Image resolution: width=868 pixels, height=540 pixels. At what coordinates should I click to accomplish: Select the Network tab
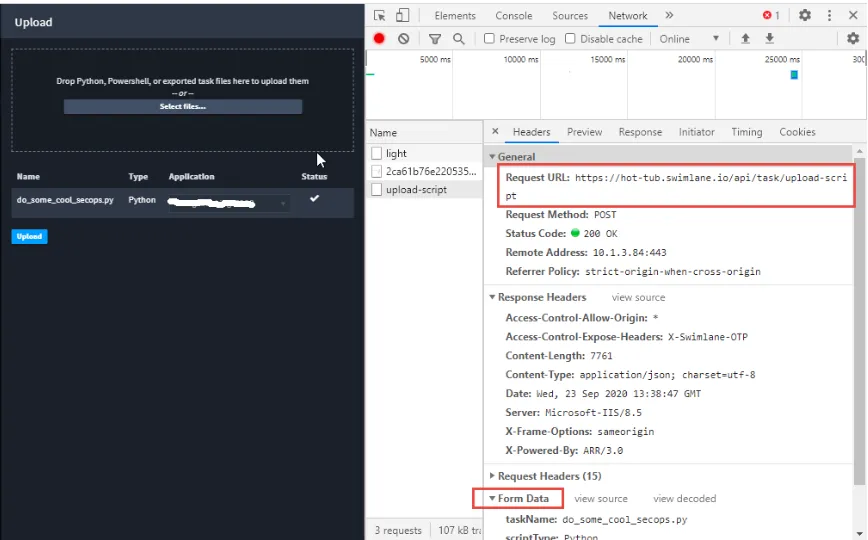tap(628, 16)
